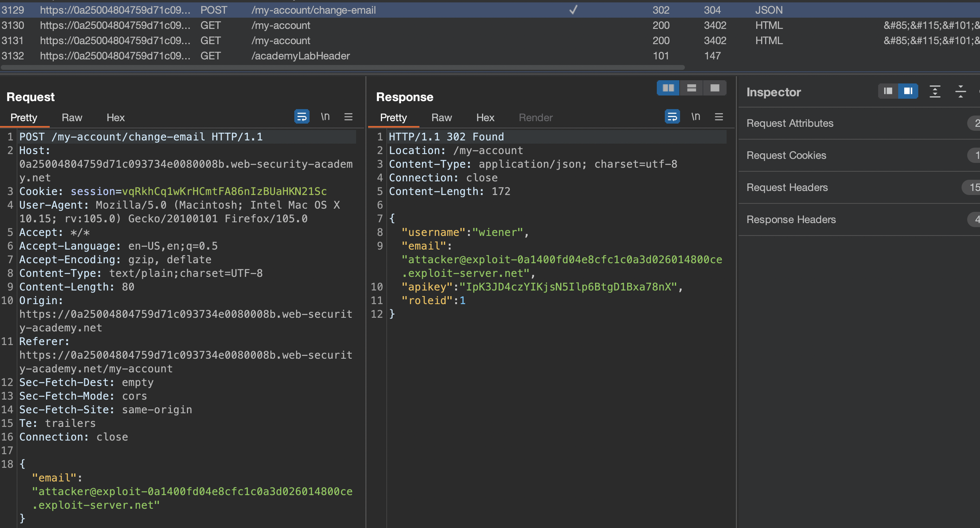Select the top-bottom split layout icon

point(691,88)
